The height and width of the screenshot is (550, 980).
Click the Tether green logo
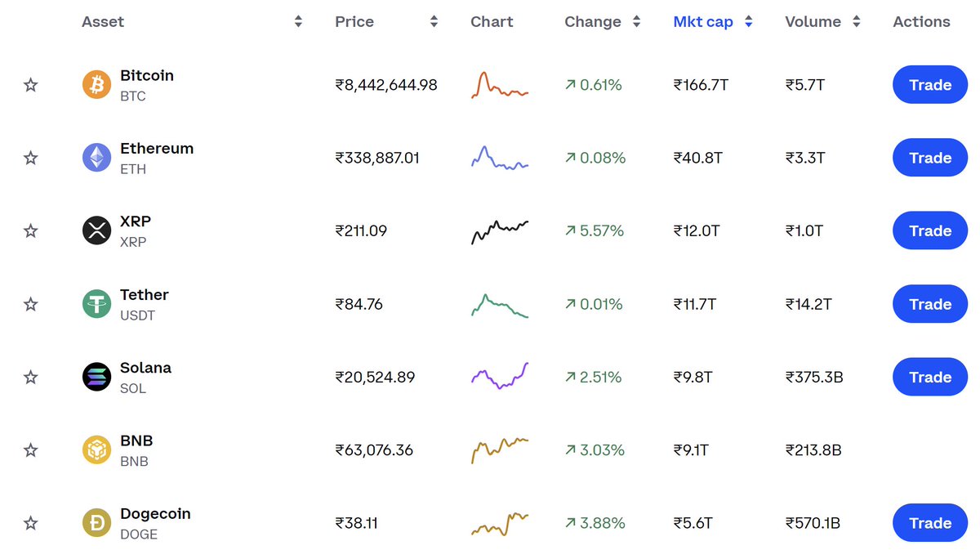tap(96, 304)
